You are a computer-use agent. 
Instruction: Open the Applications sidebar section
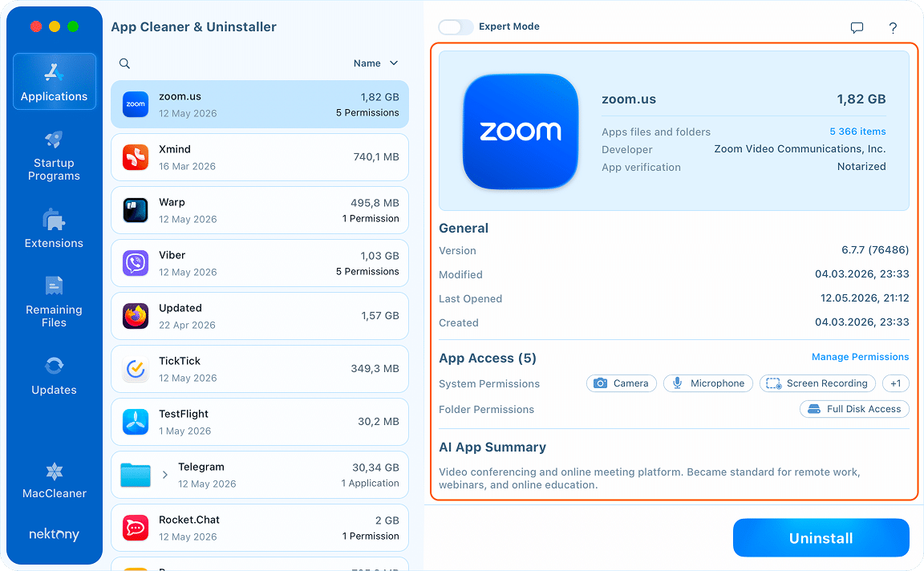pyautogui.click(x=55, y=81)
